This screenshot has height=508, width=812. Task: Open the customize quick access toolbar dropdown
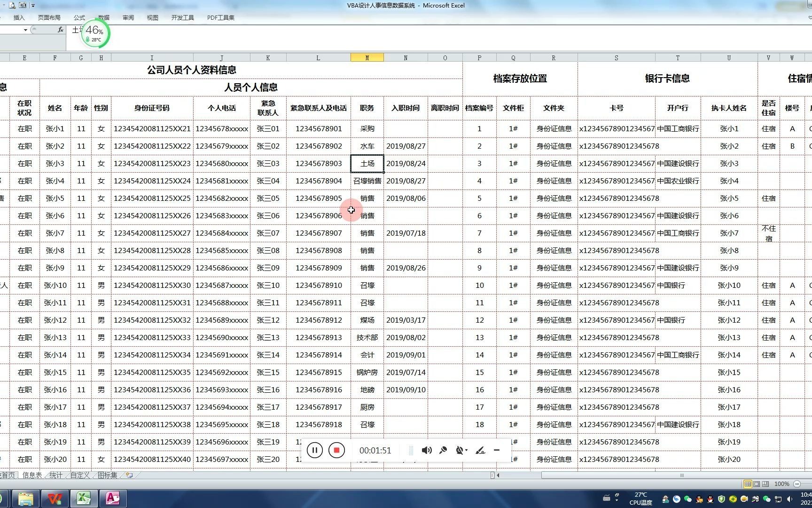coord(33,5)
